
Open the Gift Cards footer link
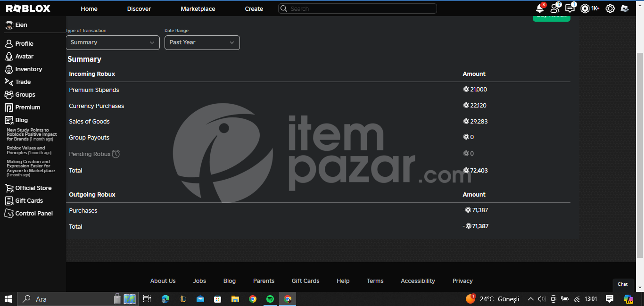305,281
